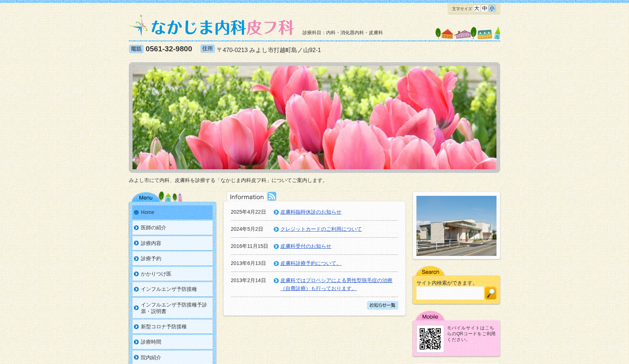
Task: Click arrow icon beside 院内紹介
Action: pos(136,357)
